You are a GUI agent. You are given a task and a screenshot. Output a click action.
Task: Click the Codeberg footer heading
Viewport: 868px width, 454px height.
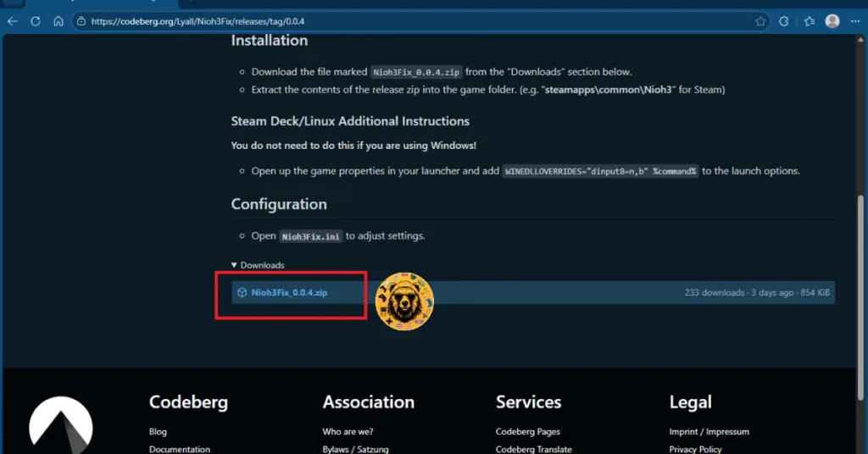click(x=188, y=402)
